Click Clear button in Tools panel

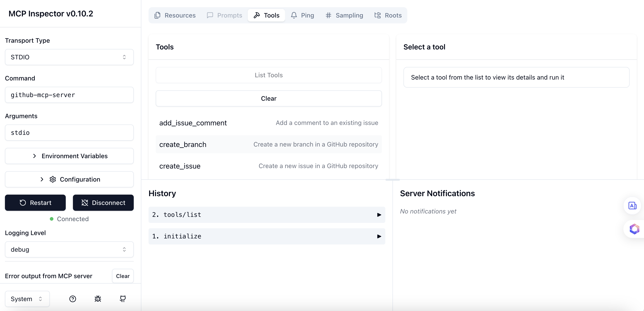(269, 98)
